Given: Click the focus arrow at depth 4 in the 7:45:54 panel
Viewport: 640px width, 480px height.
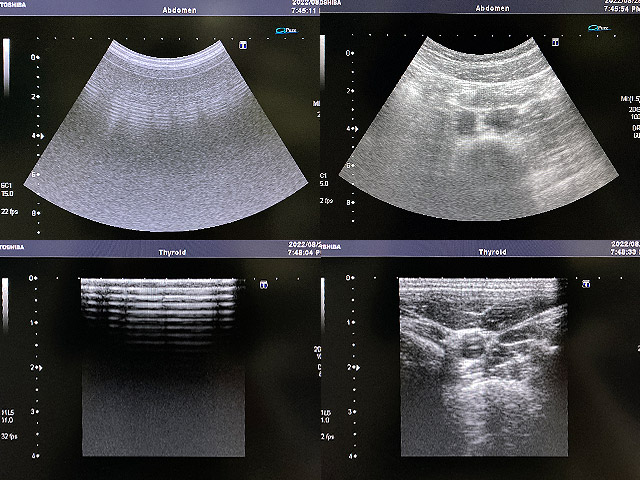Looking at the screenshot, I should (x=356, y=129).
